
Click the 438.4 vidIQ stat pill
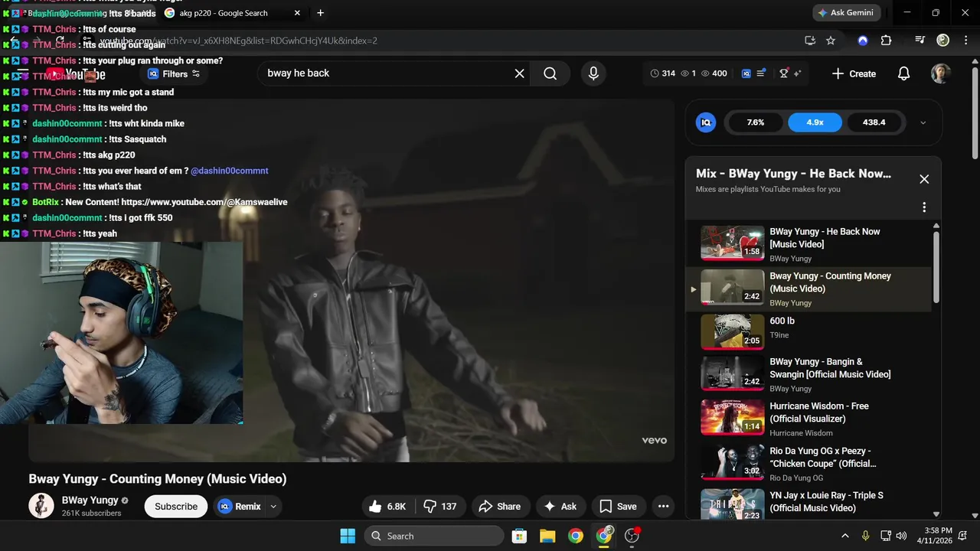pos(874,122)
